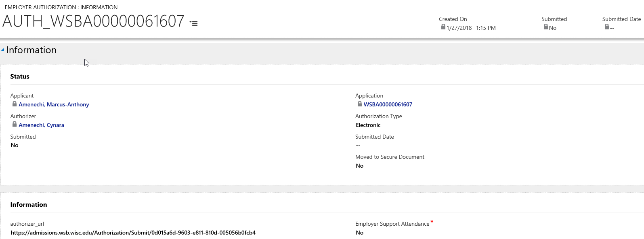Click the authorizer_url field value

133,233
